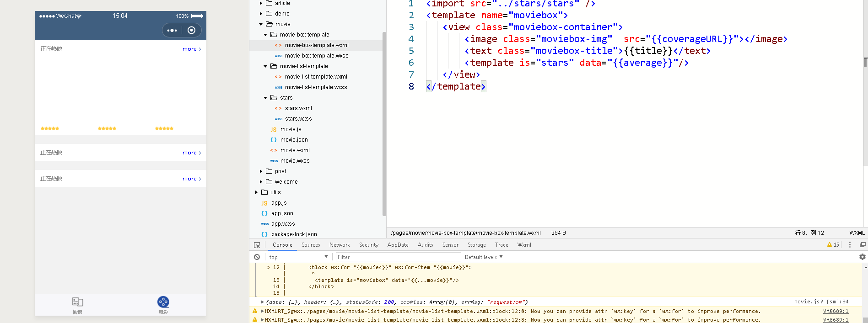Open the mini program menu dots button
Screen dimensions: 868x323
click(x=172, y=30)
